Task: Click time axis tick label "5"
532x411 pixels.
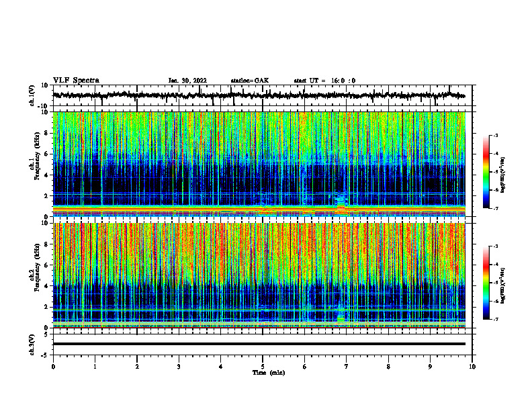Action: tap(263, 367)
